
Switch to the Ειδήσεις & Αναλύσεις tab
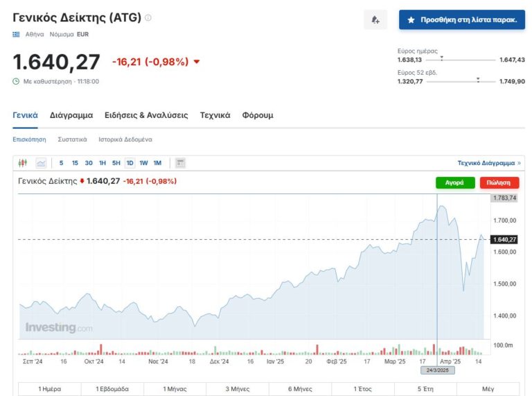pos(146,115)
